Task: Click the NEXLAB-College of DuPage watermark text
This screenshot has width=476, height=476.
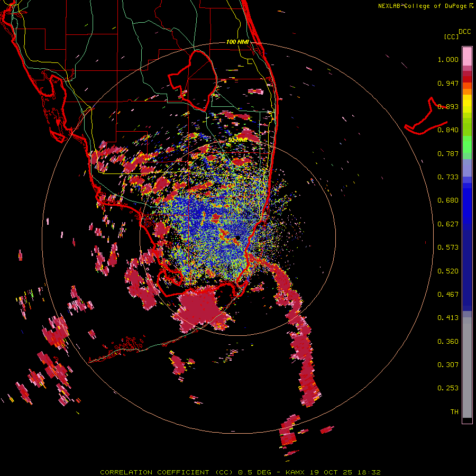Action: pos(422,6)
